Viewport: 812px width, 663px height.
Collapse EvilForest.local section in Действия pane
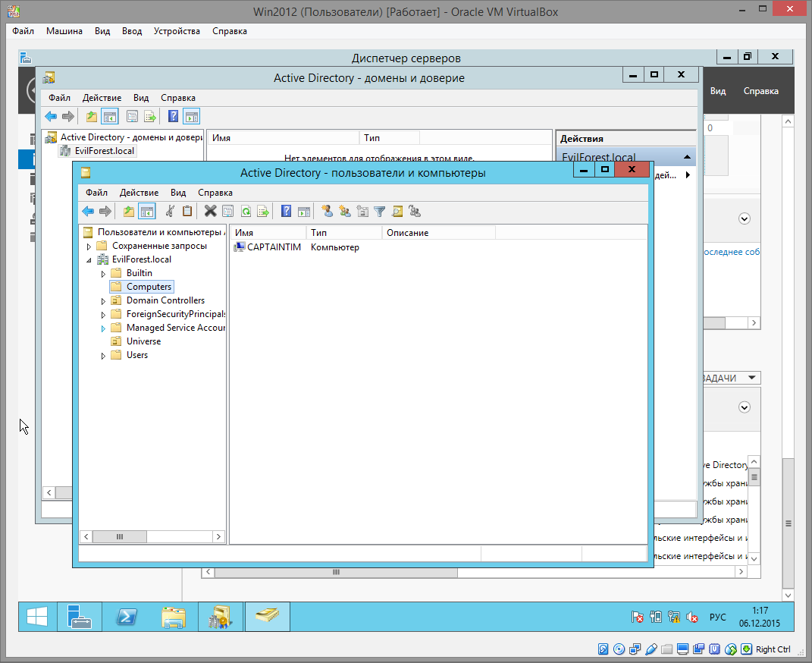click(x=687, y=157)
